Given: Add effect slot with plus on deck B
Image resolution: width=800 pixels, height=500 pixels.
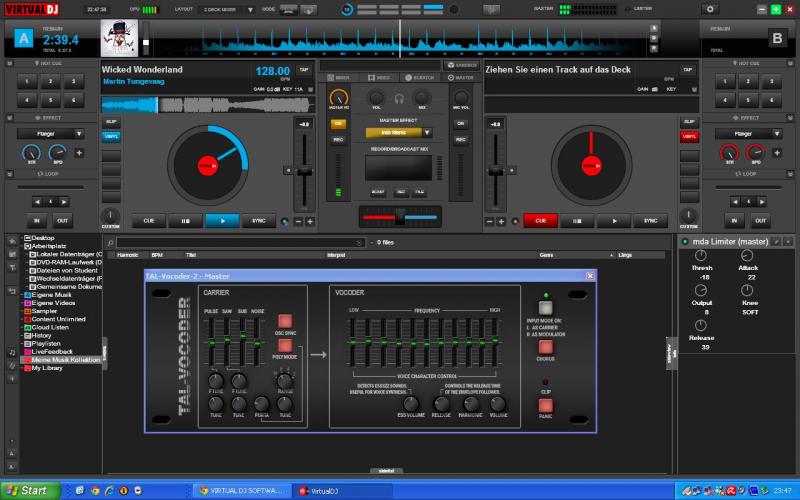Looking at the screenshot, I should pyautogui.click(x=777, y=153).
